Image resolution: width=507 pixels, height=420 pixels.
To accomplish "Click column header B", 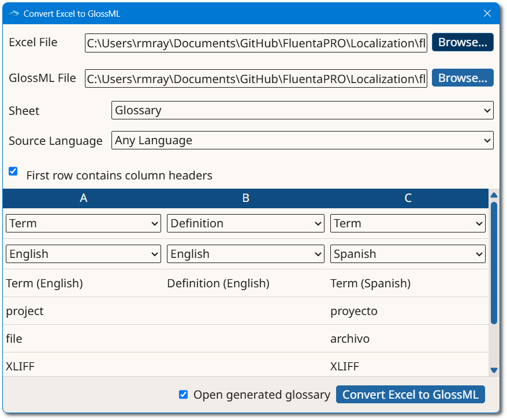I will pos(246,198).
